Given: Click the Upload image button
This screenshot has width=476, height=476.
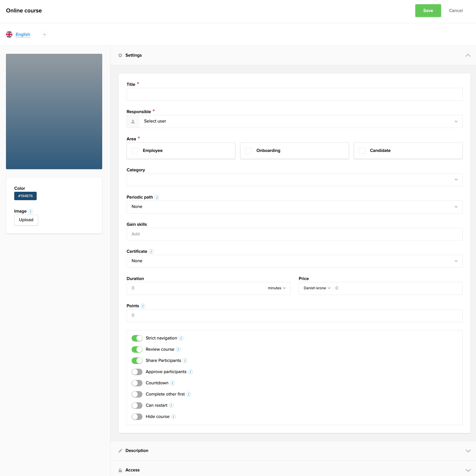Looking at the screenshot, I should 26,220.
